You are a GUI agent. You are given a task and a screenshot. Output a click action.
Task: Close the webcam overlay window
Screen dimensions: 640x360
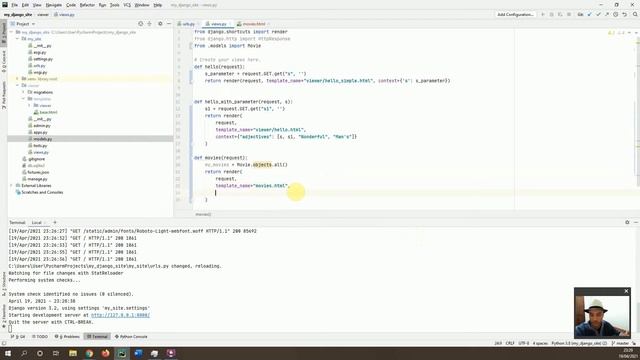pyautogui.click(x=626, y=291)
